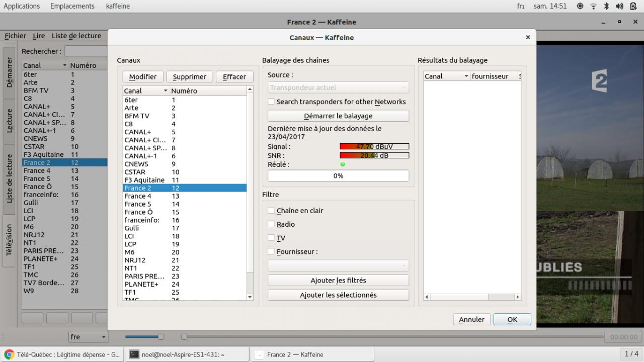Click Ajouter les filtrés
The image size is (644, 362).
click(x=338, y=281)
